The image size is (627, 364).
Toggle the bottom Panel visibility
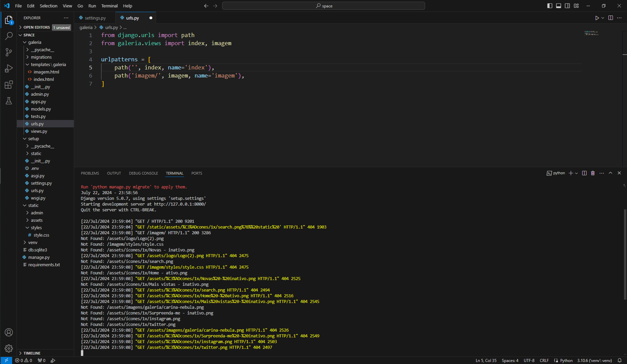point(559,6)
